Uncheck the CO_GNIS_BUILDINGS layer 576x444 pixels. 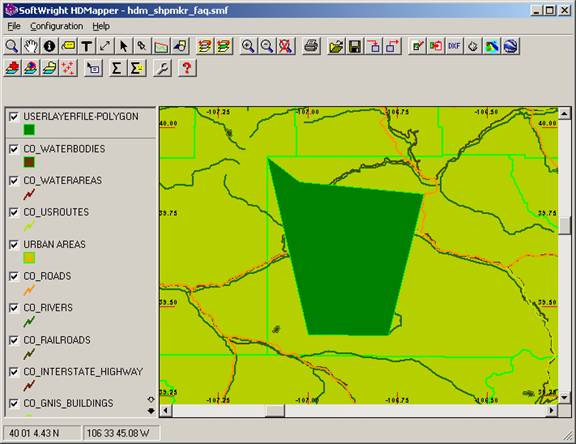pos(14,403)
